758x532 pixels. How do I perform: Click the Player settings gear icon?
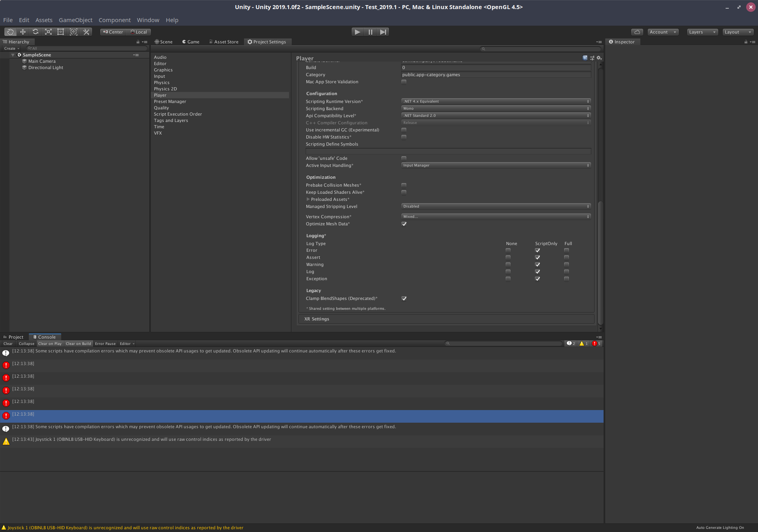[x=599, y=58]
